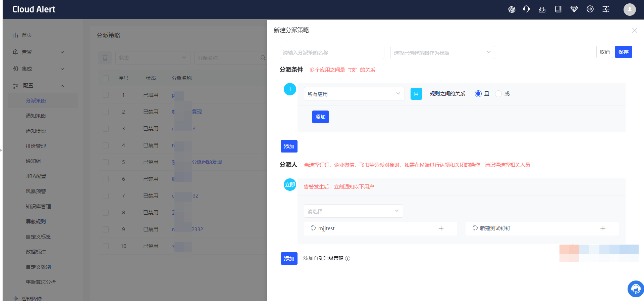
Task: Expand the 告警 sidebar chevron
Action: point(62,52)
